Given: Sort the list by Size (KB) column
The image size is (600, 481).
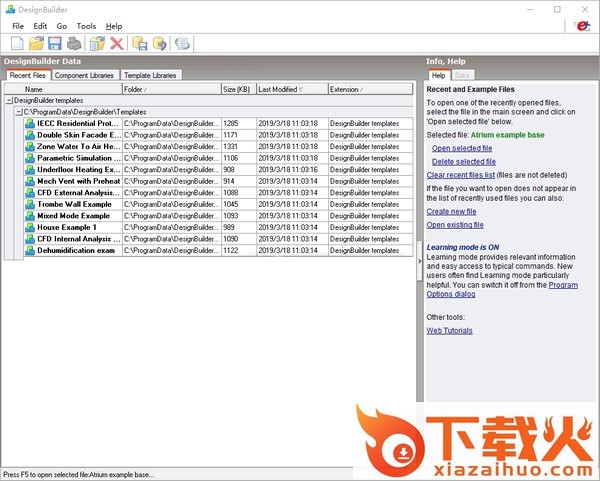Looking at the screenshot, I should (237, 89).
